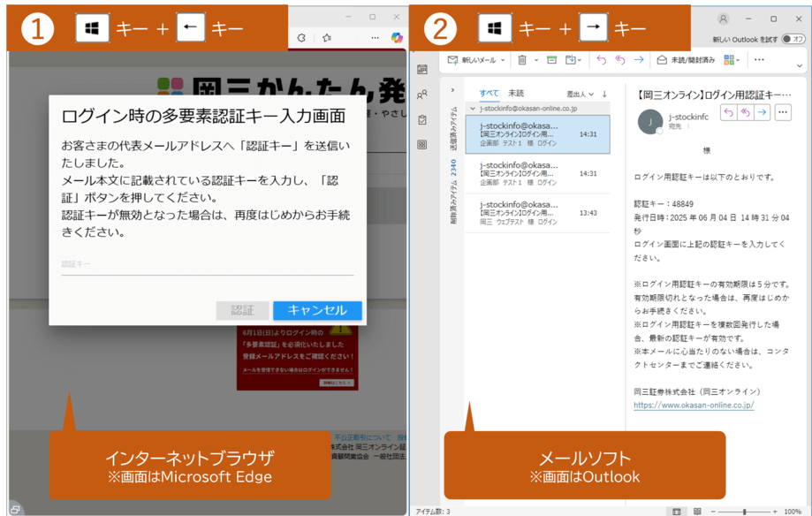The image size is (812, 516).
Task: Click Reply All icon in Outlook ribbon
Action: (620, 60)
